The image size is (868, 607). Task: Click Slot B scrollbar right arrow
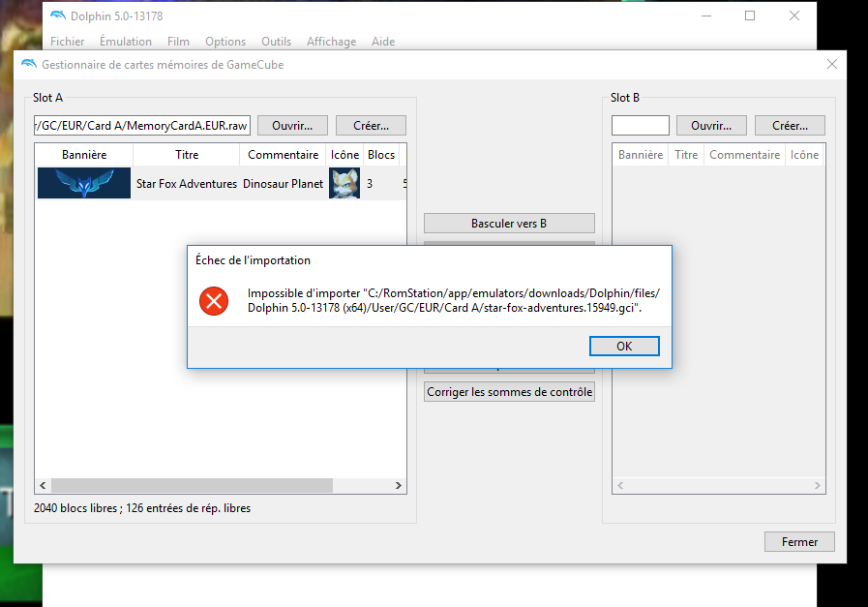coord(817,486)
